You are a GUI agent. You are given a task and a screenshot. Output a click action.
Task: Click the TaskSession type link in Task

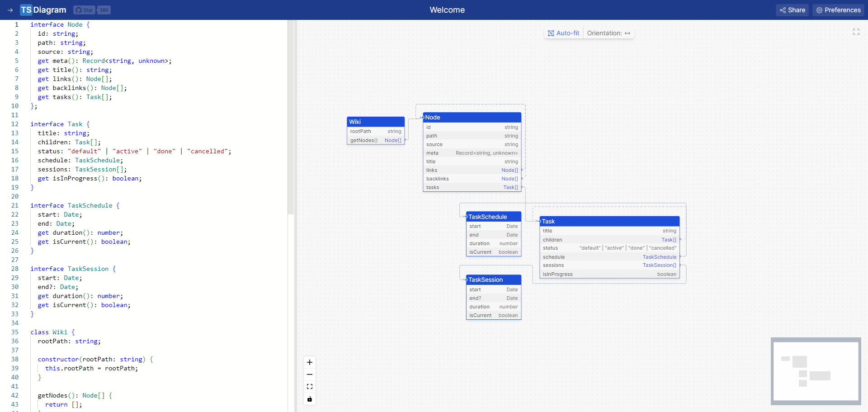659,265
